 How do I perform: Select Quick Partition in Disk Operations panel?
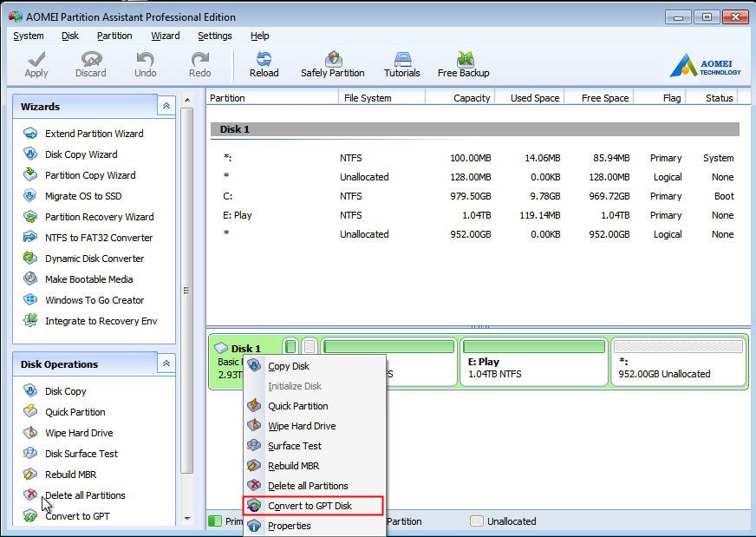click(65, 412)
